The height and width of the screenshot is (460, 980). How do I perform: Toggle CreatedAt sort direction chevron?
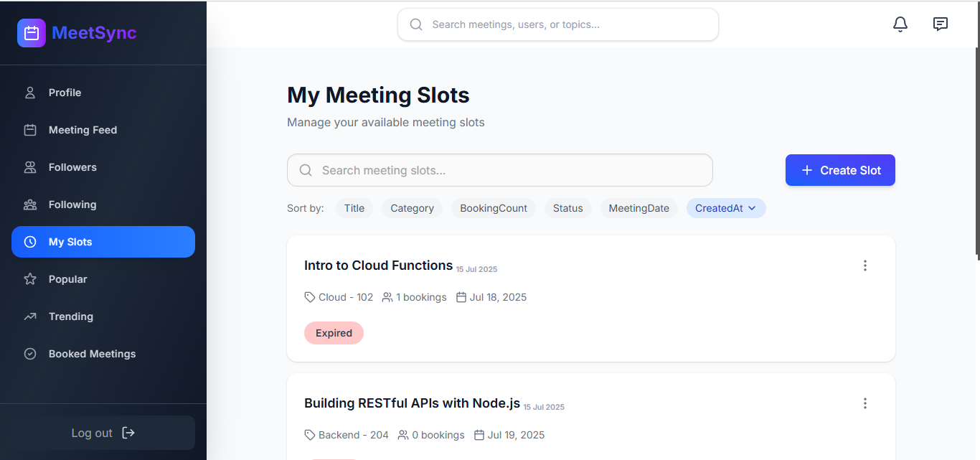click(752, 208)
